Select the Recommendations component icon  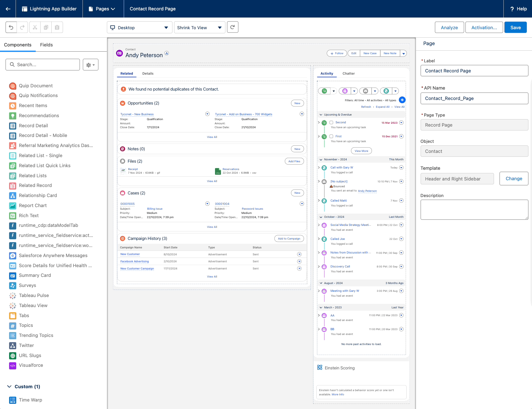tap(13, 116)
